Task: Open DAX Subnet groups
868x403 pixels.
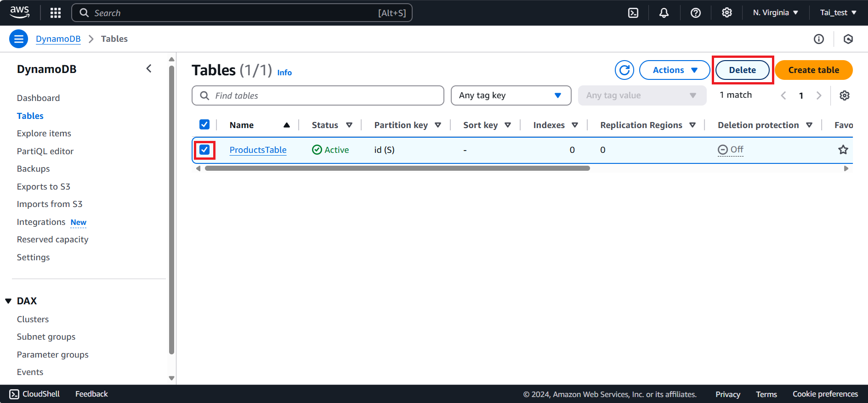Action: tap(46, 337)
